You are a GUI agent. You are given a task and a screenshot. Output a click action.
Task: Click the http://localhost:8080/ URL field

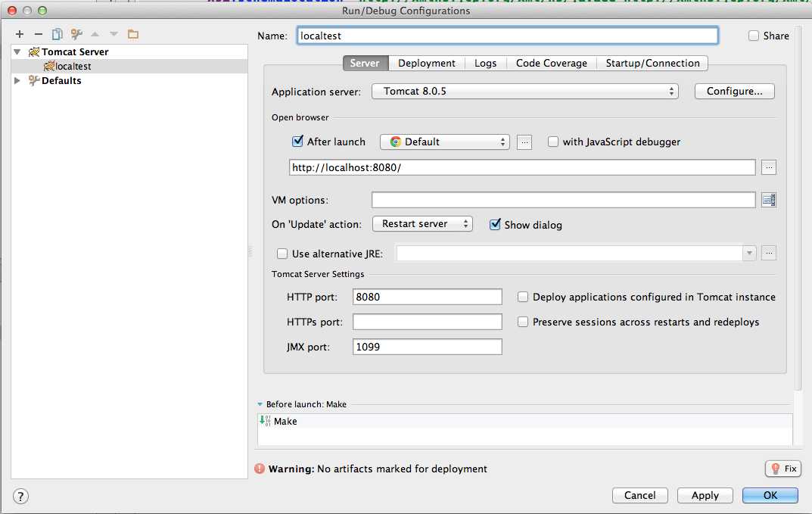(x=522, y=167)
